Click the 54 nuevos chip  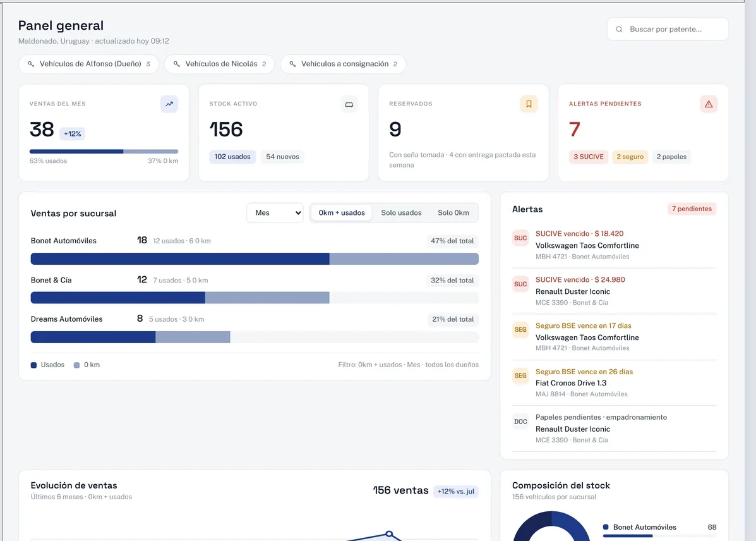[282, 157]
